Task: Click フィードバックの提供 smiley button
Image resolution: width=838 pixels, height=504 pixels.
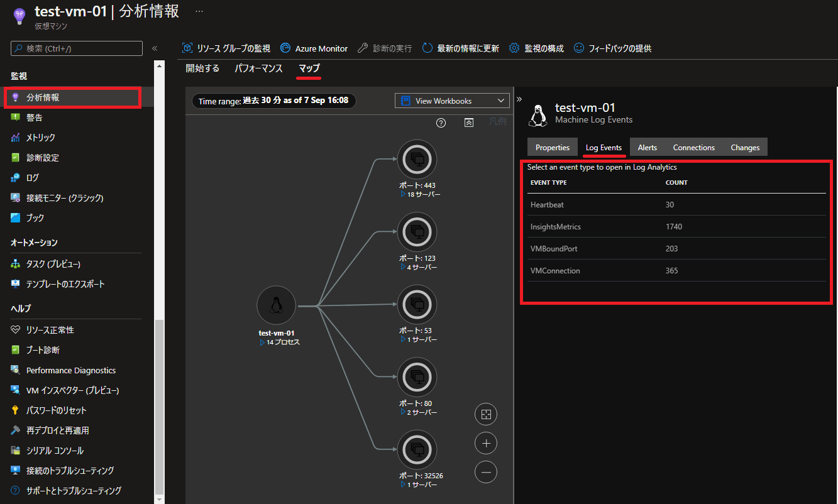Action: (612, 48)
